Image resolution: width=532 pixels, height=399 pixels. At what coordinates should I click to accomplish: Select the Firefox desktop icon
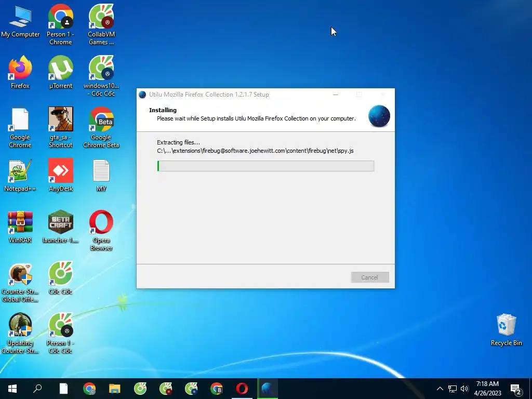tap(20, 72)
